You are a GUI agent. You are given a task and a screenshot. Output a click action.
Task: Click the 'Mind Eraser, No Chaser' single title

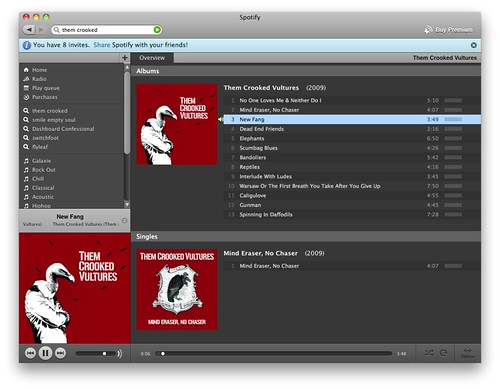pyautogui.click(x=260, y=253)
